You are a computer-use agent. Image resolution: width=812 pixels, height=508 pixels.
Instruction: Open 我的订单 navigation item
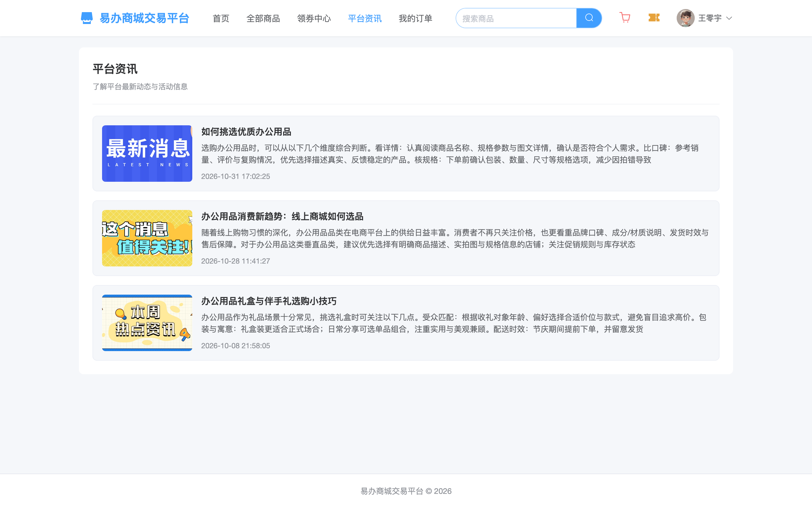click(415, 18)
